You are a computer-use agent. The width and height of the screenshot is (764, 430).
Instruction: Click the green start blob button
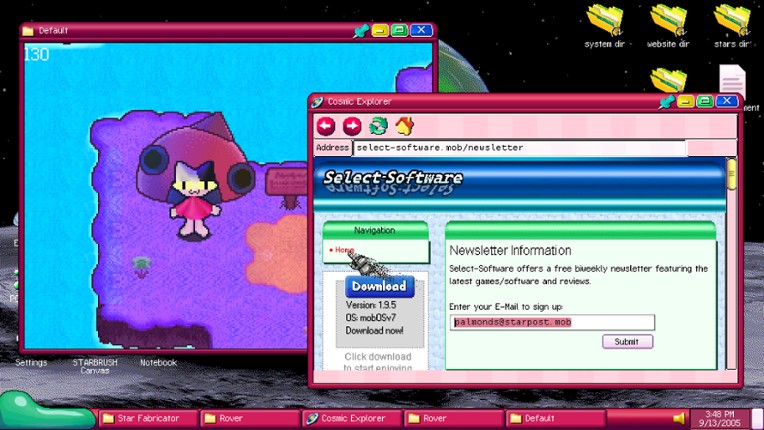coord(46,411)
